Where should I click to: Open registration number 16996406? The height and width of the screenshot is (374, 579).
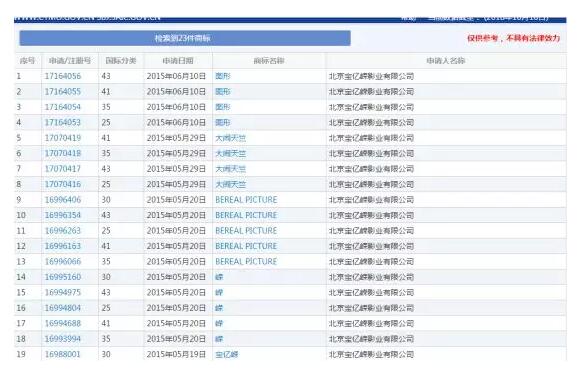[x=62, y=200]
